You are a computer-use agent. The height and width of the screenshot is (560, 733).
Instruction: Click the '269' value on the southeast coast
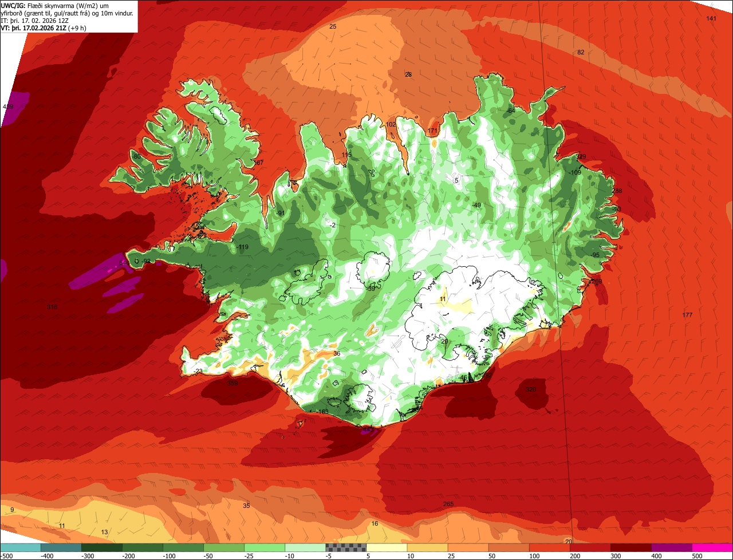597,281
